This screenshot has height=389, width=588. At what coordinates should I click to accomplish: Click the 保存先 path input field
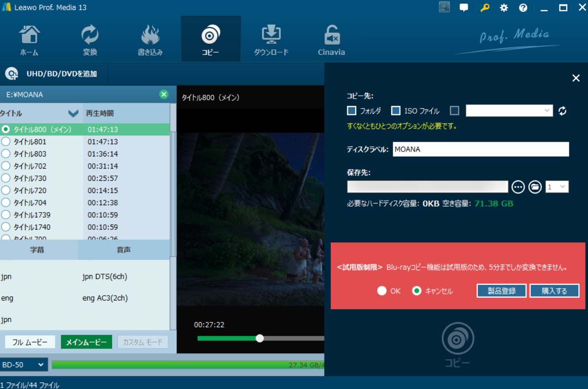[x=428, y=187]
